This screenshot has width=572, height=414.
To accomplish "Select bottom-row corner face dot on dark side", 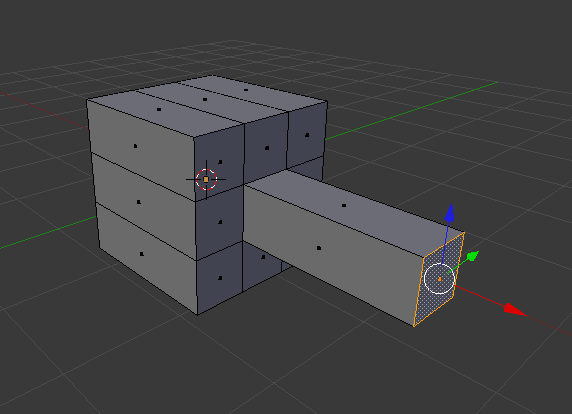I will [220, 278].
